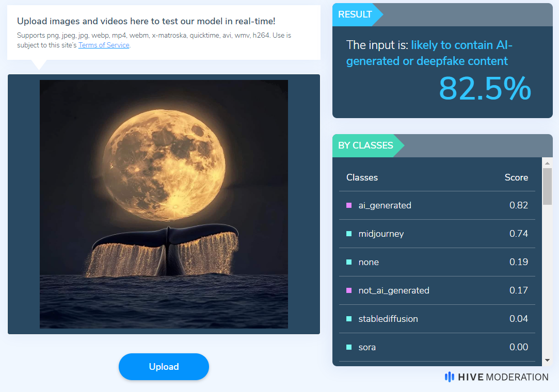
Task: Select the none class row
Action: click(437, 262)
